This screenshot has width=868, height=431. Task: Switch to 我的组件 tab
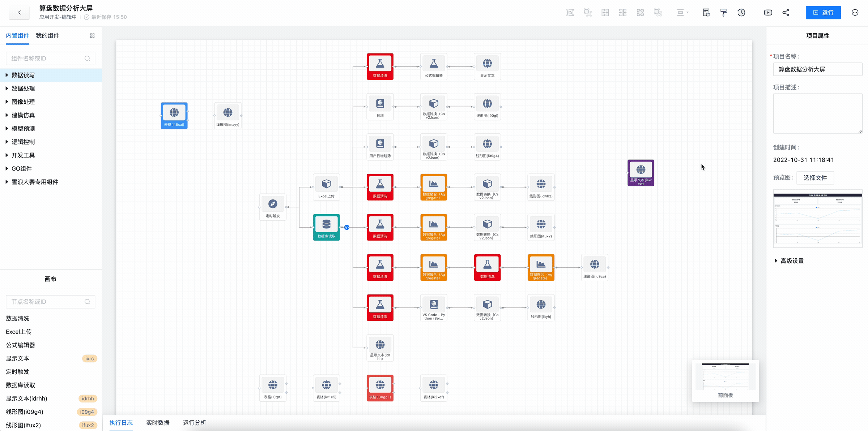tap(47, 36)
